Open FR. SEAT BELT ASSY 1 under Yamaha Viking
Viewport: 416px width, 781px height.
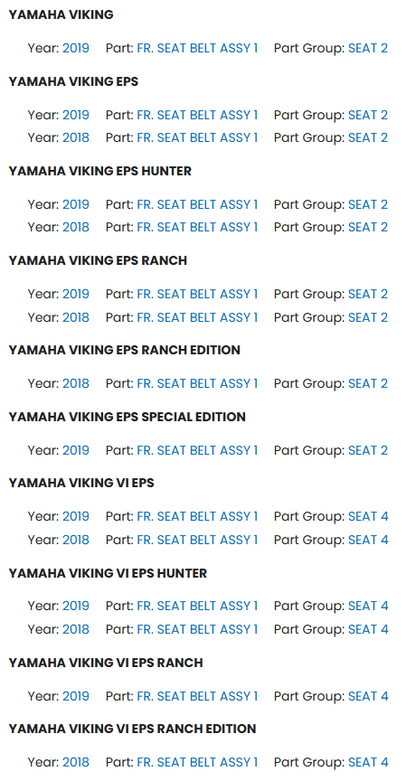(x=197, y=48)
